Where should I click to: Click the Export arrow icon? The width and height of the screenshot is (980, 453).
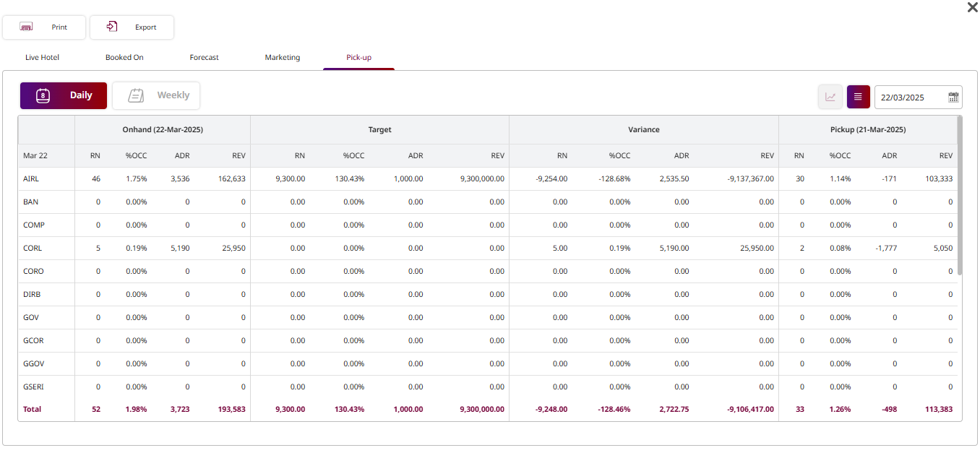(112, 27)
